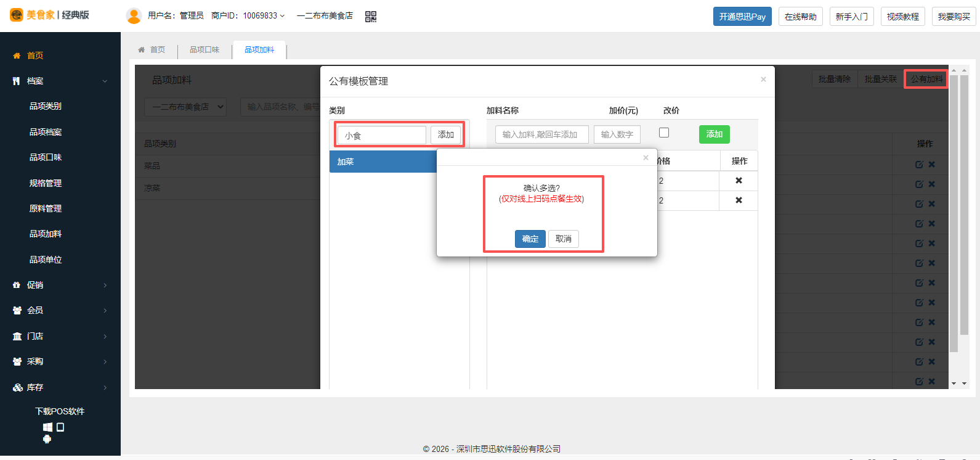980x460 pixels.
Task: Click 下载POS软件 in the sidebar
Action: (60, 411)
